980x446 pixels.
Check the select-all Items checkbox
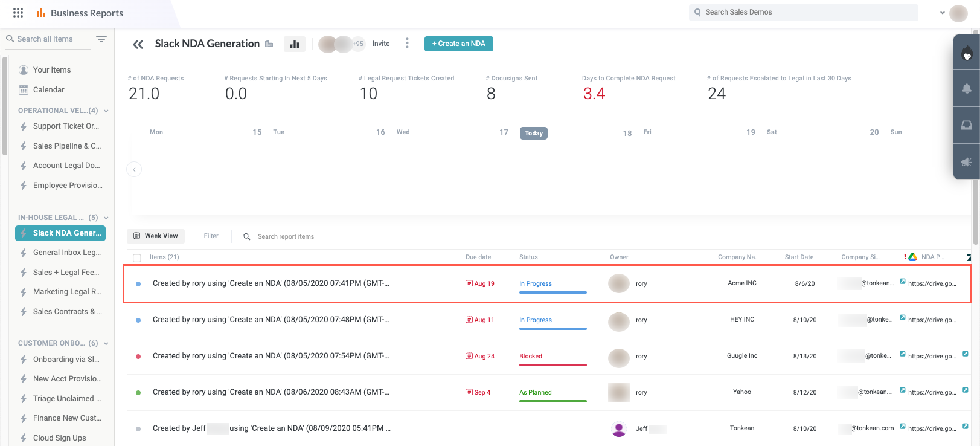(x=137, y=258)
